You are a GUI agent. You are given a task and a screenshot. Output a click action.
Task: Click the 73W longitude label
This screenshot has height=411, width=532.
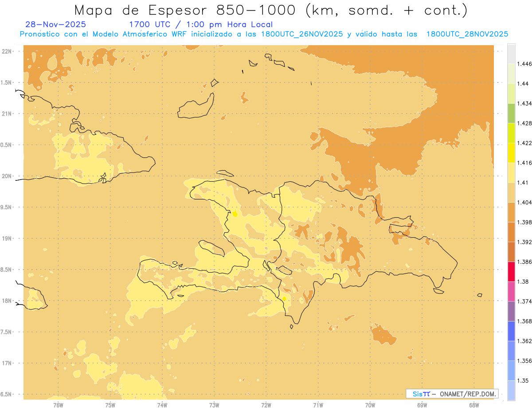click(214, 405)
